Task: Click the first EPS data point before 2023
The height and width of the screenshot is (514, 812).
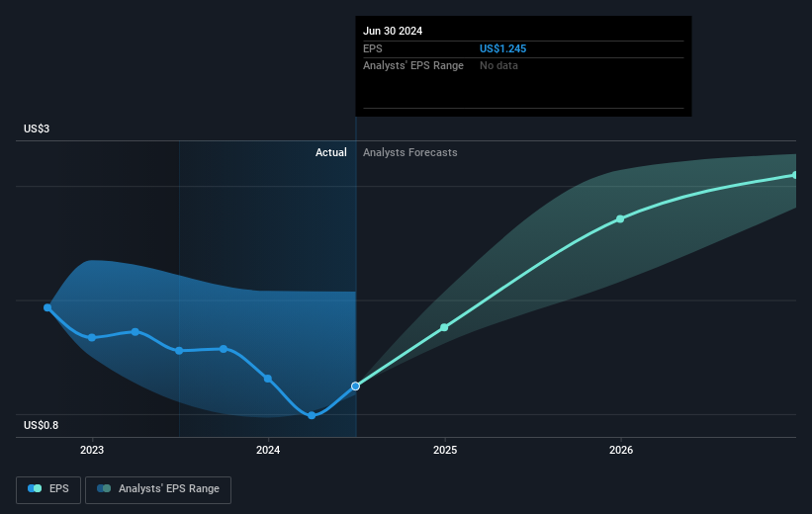Action: [x=47, y=307]
